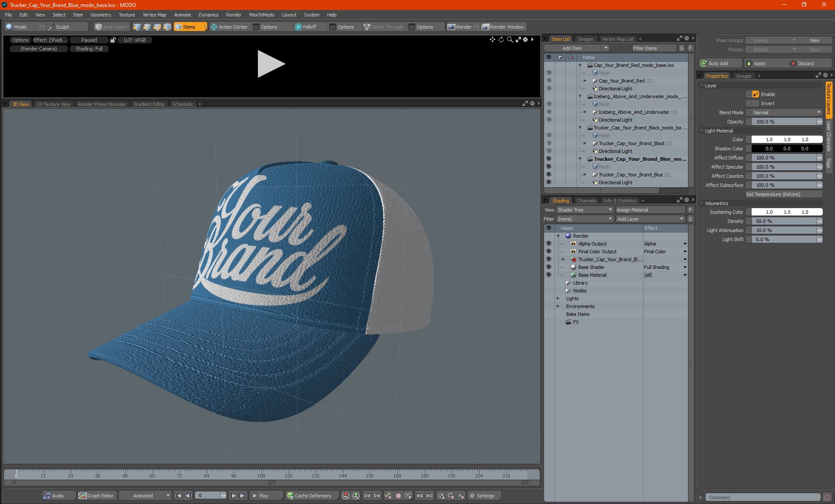Toggle Base Material visibility eye
The width and height of the screenshot is (835, 504).
click(x=549, y=275)
